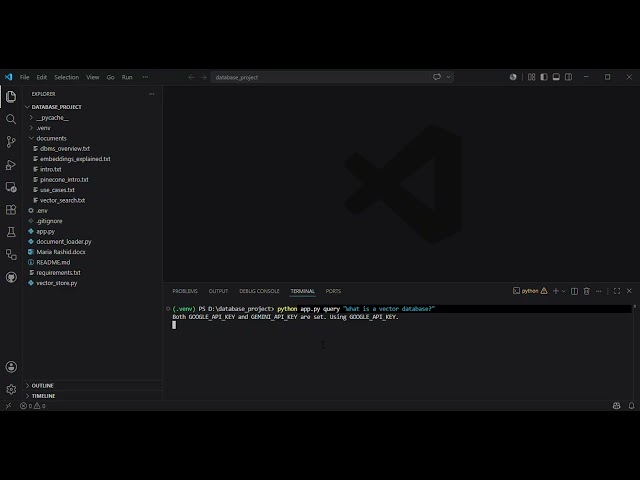Open Source Control view
The height and width of the screenshot is (480, 640).
click(x=11, y=142)
